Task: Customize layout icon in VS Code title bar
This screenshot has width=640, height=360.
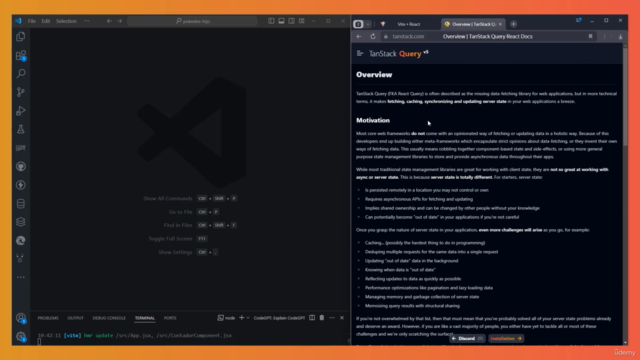Action: pos(302,21)
